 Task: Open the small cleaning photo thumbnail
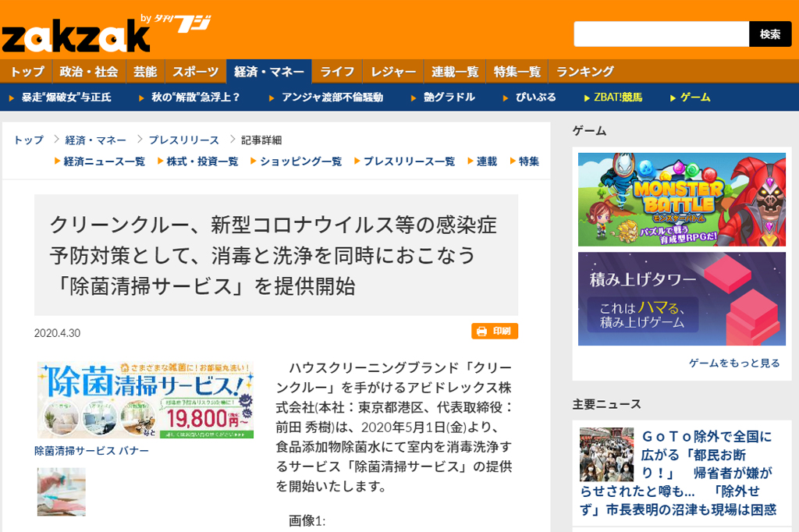[61, 491]
